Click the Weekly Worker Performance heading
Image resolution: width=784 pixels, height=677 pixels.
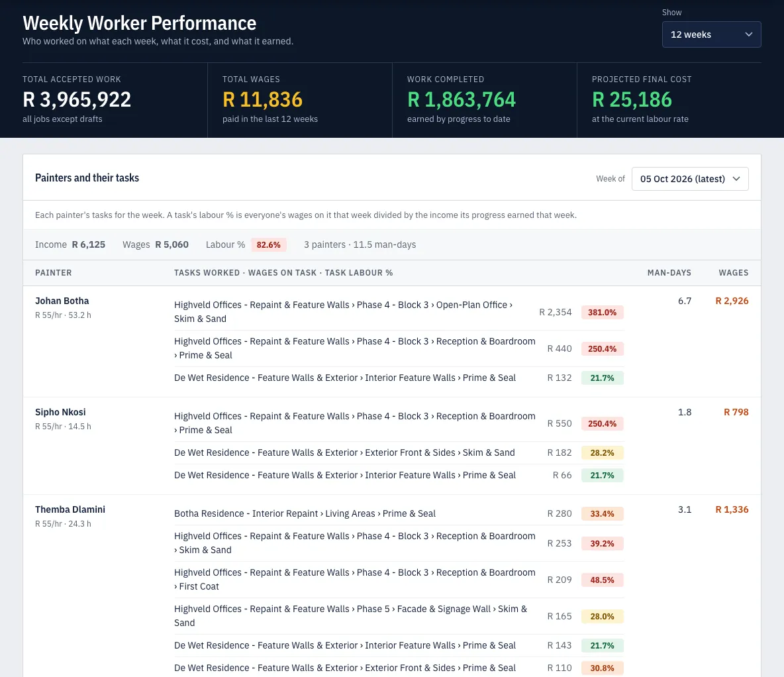(140, 23)
